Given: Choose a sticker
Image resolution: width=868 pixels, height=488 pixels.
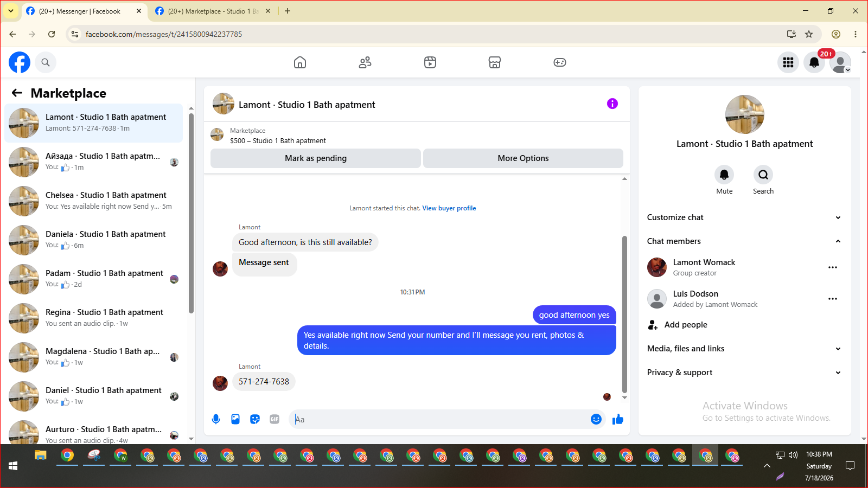Looking at the screenshot, I should click(x=255, y=419).
